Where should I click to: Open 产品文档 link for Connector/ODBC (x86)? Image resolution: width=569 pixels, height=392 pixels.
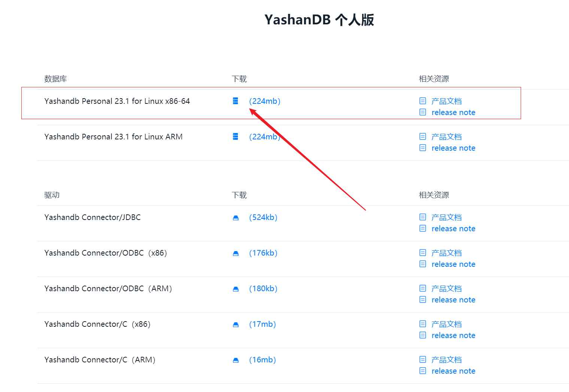click(x=447, y=253)
